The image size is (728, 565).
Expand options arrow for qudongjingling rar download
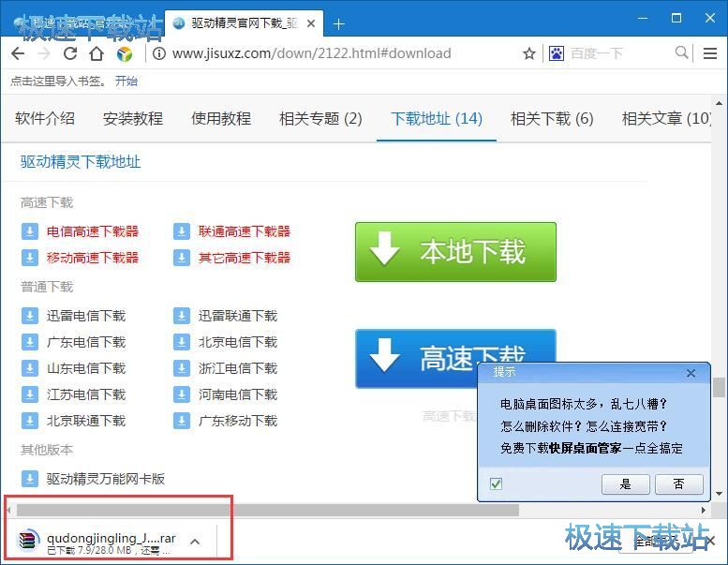195,542
